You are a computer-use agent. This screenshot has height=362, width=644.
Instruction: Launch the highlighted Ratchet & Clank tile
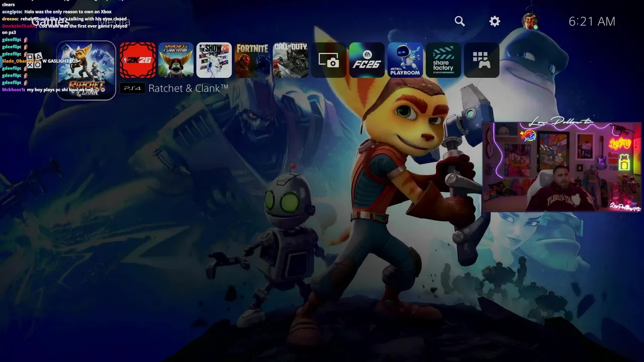(86, 70)
